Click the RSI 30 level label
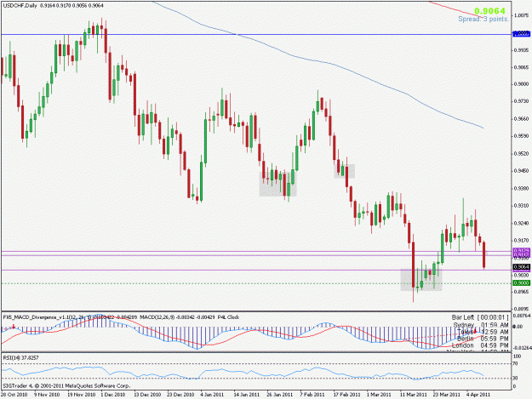Viewport: 532px width, 399px height. point(515,379)
